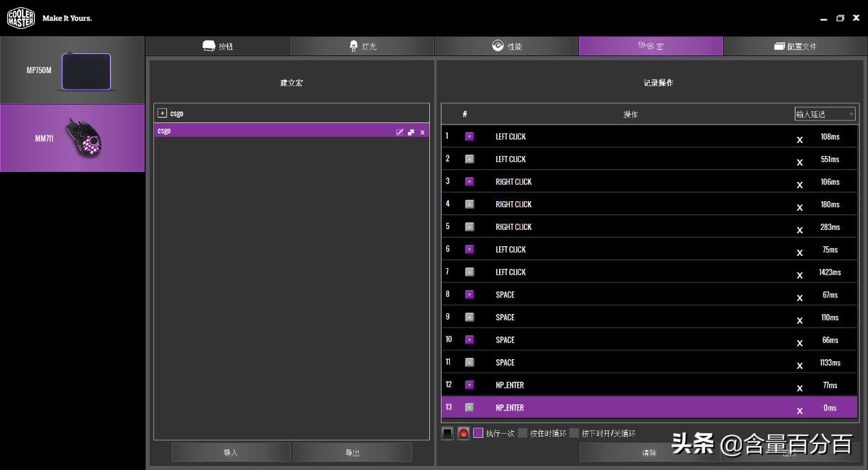Delete the selected csgo macro with its X icon

pyautogui.click(x=422, y=132)
